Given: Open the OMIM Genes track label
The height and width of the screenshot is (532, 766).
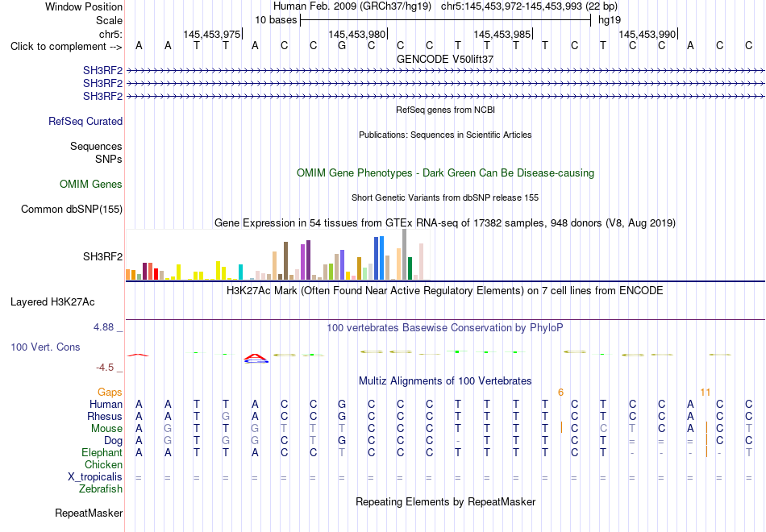Looking at the screenshot, I should point(91,184).
